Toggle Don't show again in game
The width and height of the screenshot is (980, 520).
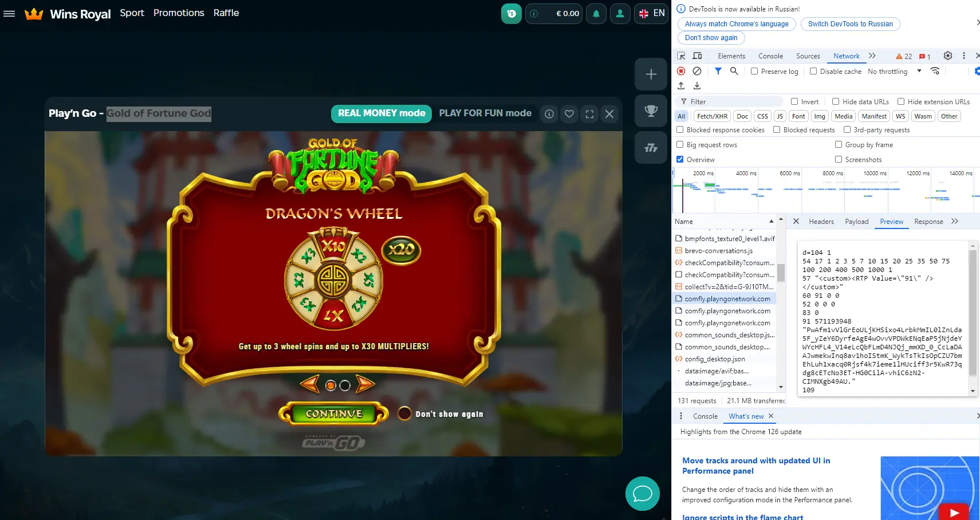pyautogui.click(x=404, y=413)
